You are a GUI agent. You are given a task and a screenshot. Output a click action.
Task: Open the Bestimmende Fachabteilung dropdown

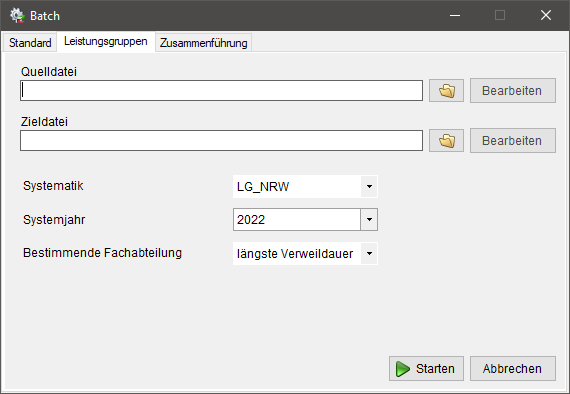tap(305, 253)
